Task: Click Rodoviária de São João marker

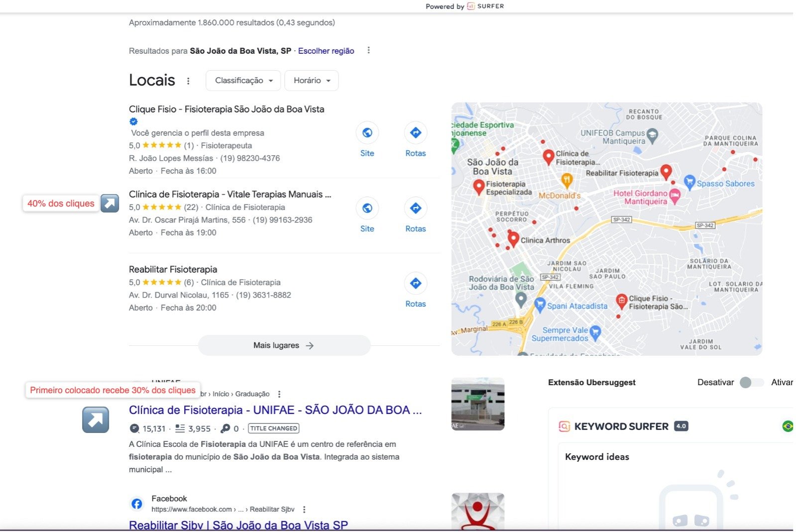Action: [521, 299]
